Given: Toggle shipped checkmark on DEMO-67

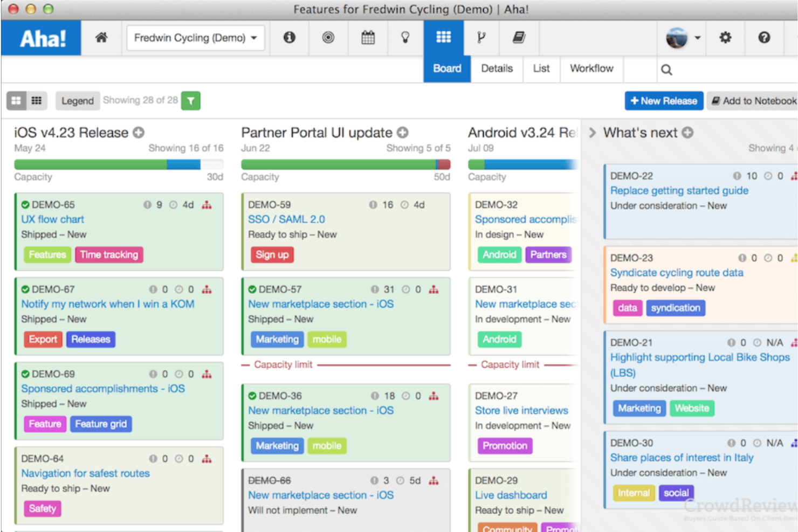Looking at the screenshot, I should point(25,289).
